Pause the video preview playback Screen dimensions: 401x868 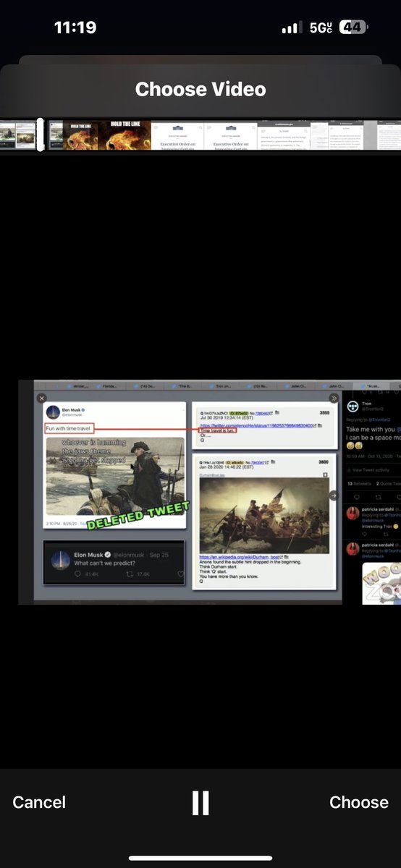point(200,803)
